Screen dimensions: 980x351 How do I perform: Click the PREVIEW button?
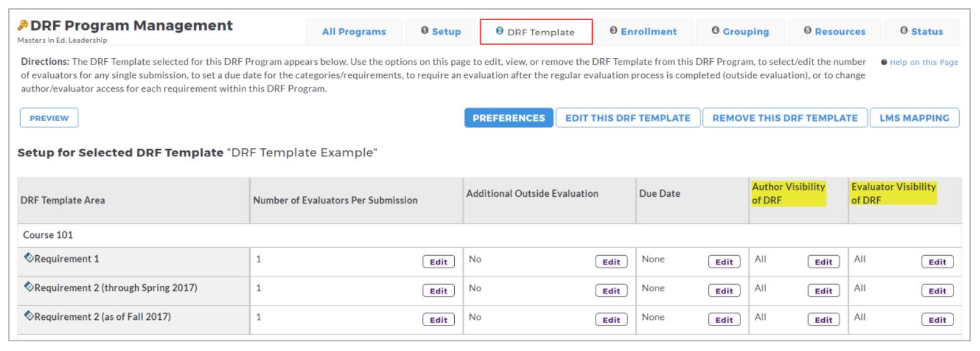[x=49, y=118]
